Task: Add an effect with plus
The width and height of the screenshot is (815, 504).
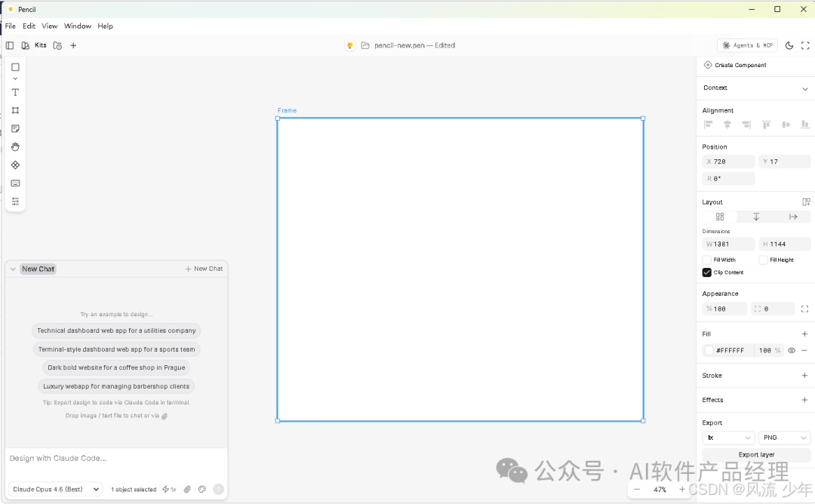Action: [x=804, y=400]
